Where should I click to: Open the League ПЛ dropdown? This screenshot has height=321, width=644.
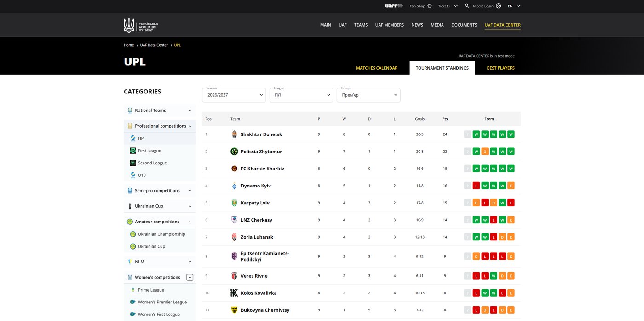(x=301, y=95)
